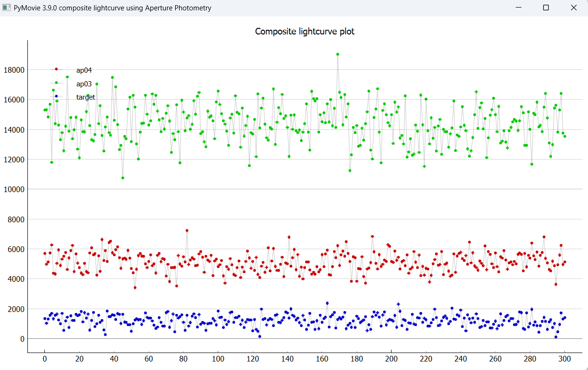The height and width of the screenshot is (370, 588).
Task: Click the 0 label on the y-axis
Action: tap(22, 339)
